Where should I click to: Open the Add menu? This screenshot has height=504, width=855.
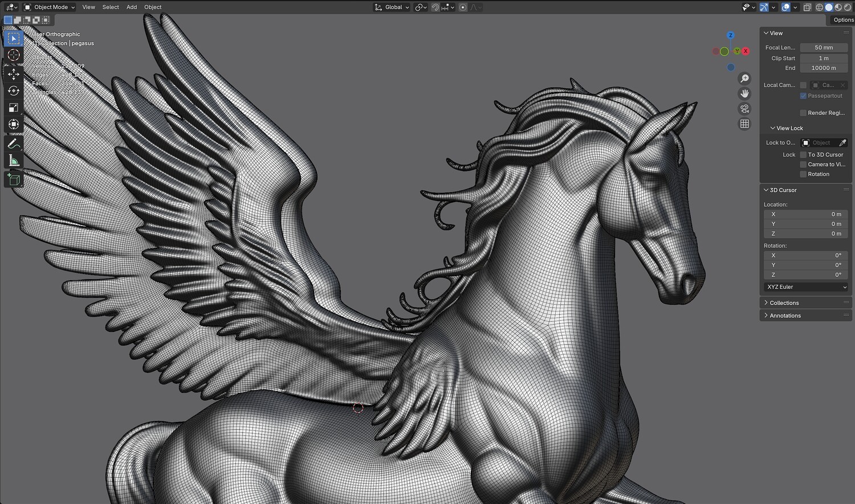coord(132,7)
